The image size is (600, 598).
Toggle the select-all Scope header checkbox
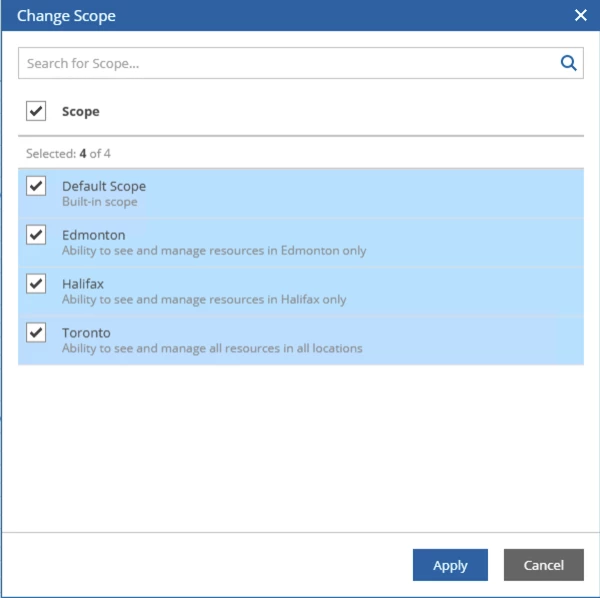pyautogui.click(x=36, y=111)
